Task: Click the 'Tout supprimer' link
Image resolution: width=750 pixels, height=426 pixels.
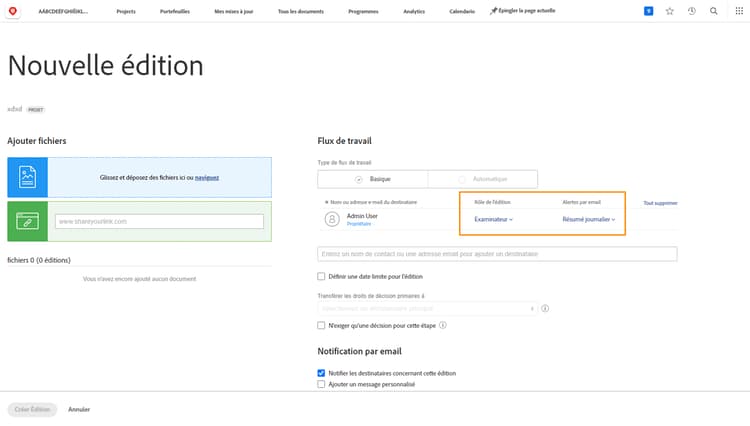Action: 659,202
